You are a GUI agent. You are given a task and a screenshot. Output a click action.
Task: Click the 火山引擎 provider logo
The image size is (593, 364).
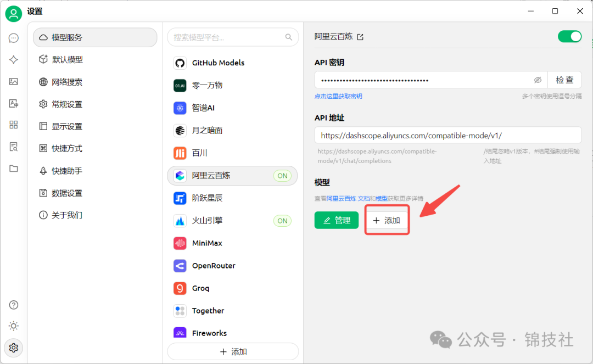[x=180, y=221]
